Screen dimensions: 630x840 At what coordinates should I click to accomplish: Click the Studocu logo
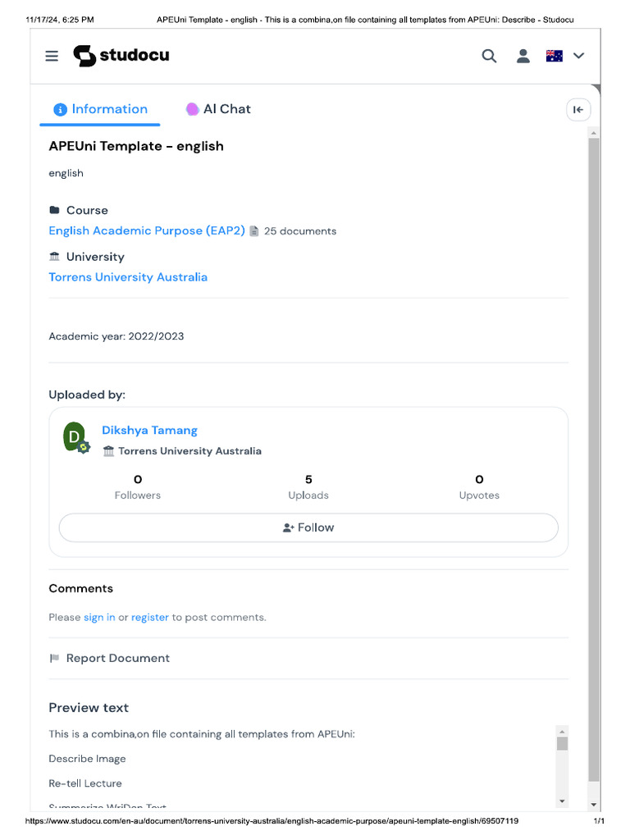pos(121,56)
